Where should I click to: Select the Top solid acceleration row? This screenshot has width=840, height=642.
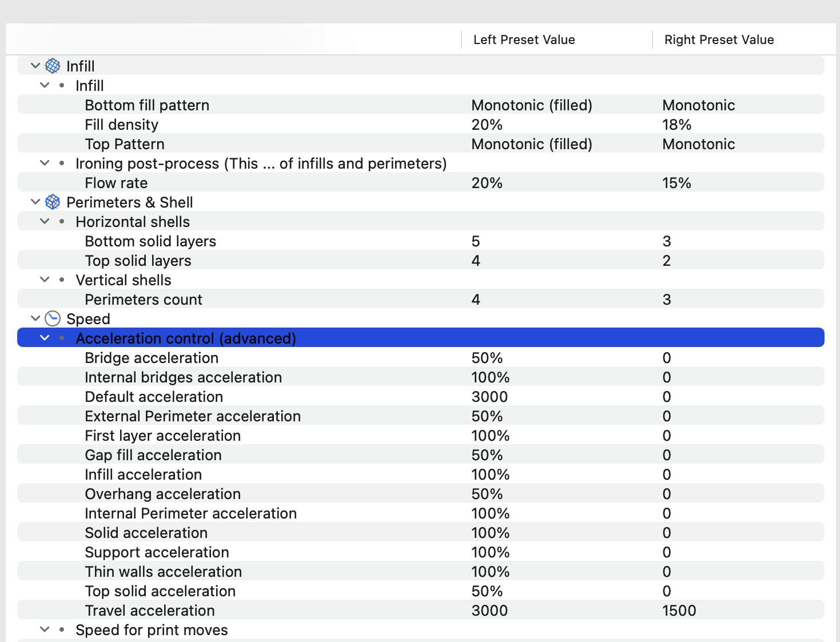click(x=421, y=591)
